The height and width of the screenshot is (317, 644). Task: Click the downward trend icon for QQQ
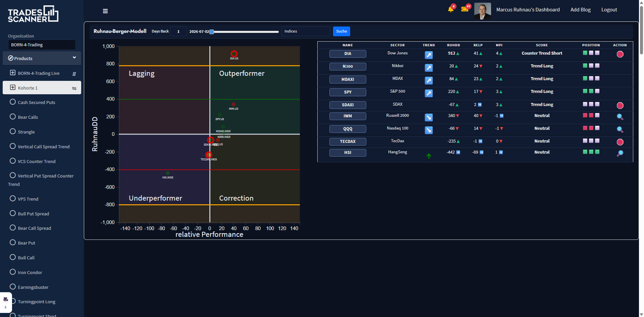429,130
